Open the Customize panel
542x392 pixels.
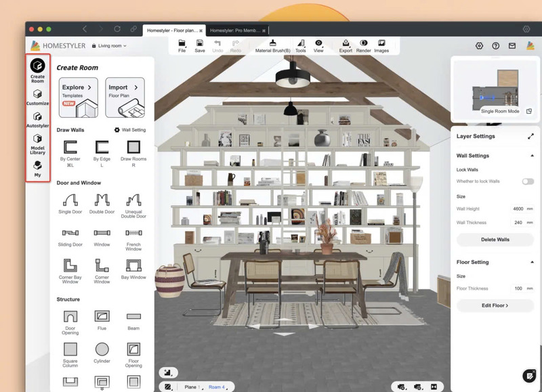37,97
